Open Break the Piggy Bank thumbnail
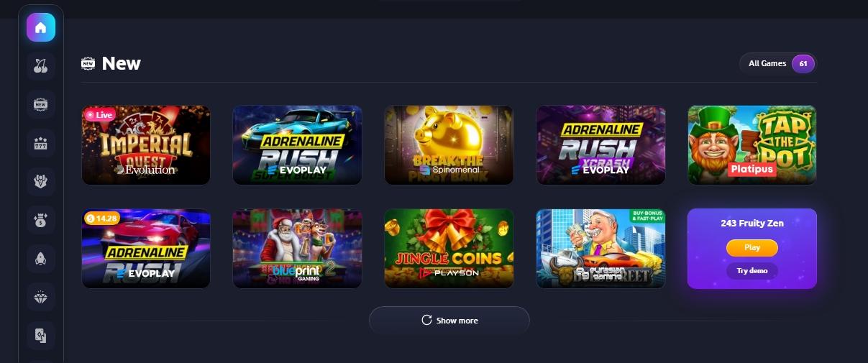 [x=449, y=145]
